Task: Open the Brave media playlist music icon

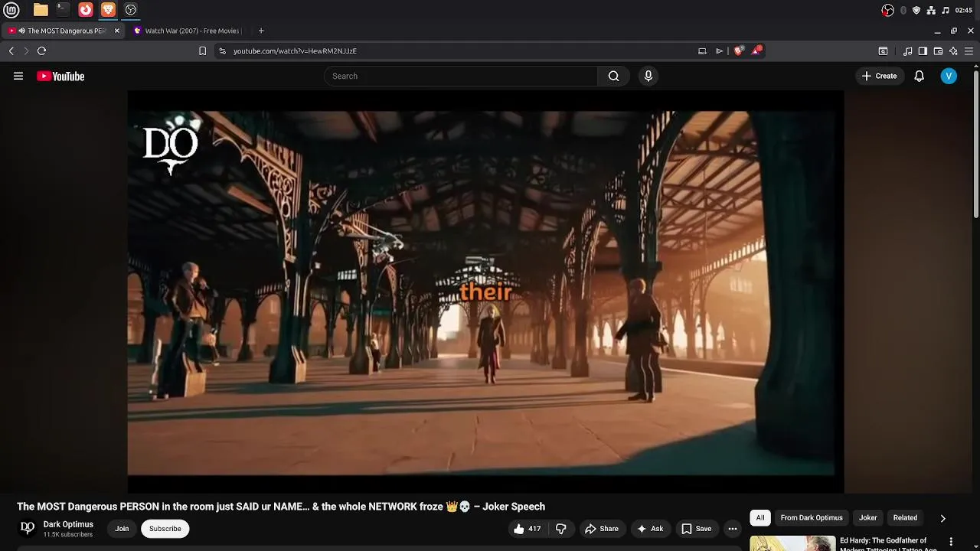Action: pos(907,51)
